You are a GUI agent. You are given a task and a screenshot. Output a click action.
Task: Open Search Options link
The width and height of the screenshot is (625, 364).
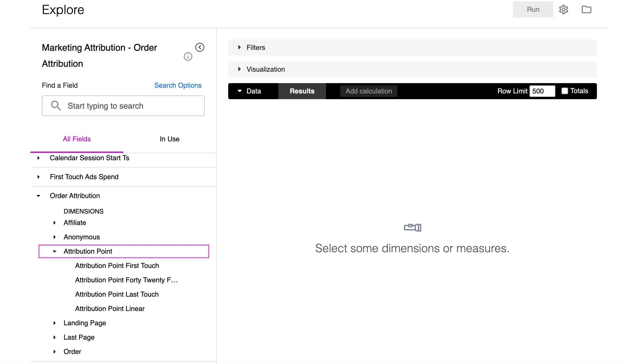[x=178, y=85]
